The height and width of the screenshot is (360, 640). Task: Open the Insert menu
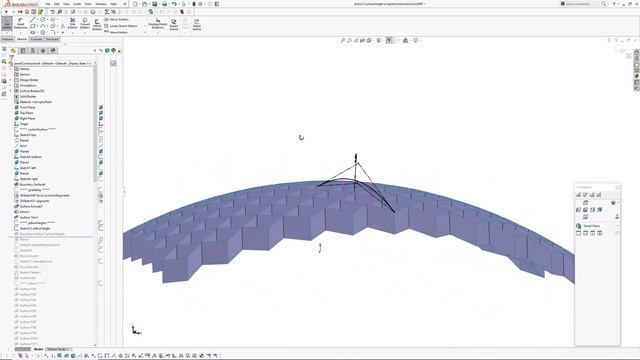click(x=77, y=4)
